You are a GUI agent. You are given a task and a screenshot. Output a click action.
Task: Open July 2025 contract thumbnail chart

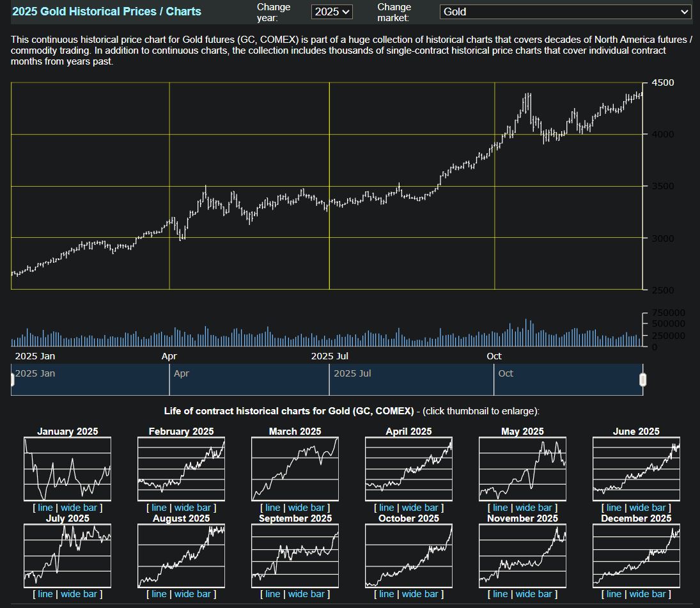67,556
